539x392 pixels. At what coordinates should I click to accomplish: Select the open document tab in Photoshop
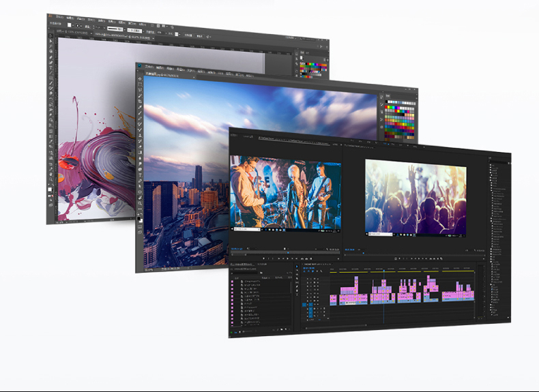[158, 73]
